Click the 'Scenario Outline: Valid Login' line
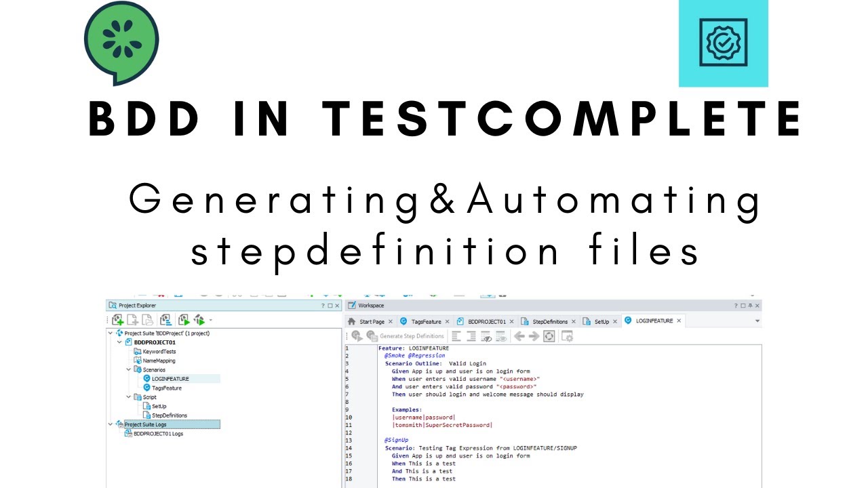This screenshot has height=488, width=868. [x=435, y=363]
